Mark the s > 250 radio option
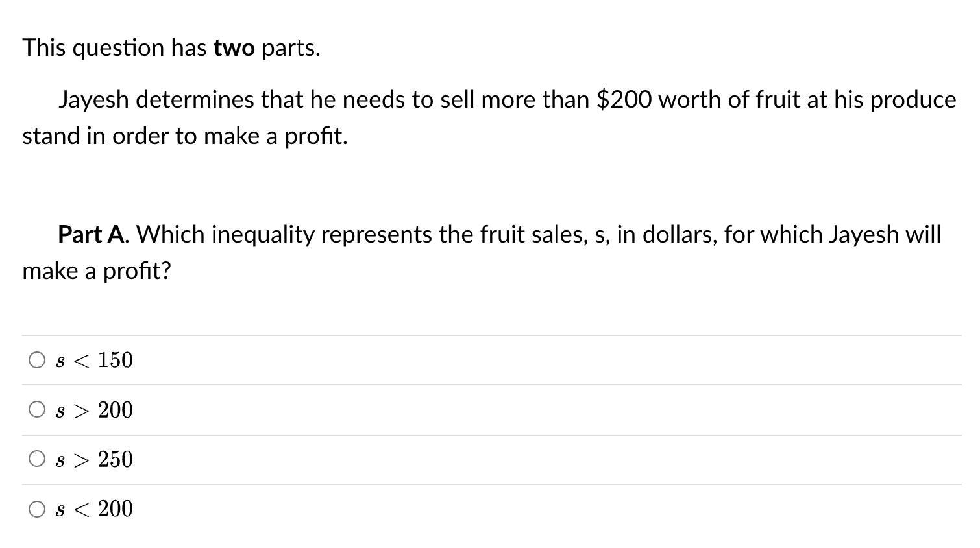Image resolution: width=980 pixels, height=548 pixels. 37,459
